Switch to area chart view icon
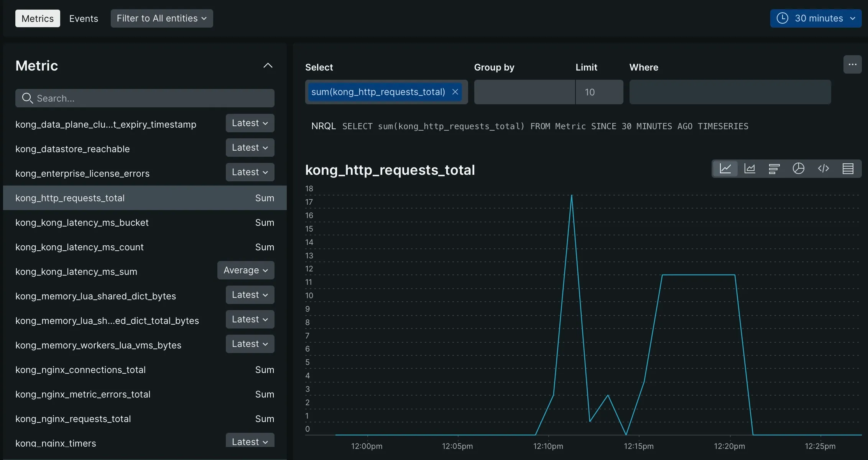The width and height of the screenshot is (868, 460). tap(750, 169)
